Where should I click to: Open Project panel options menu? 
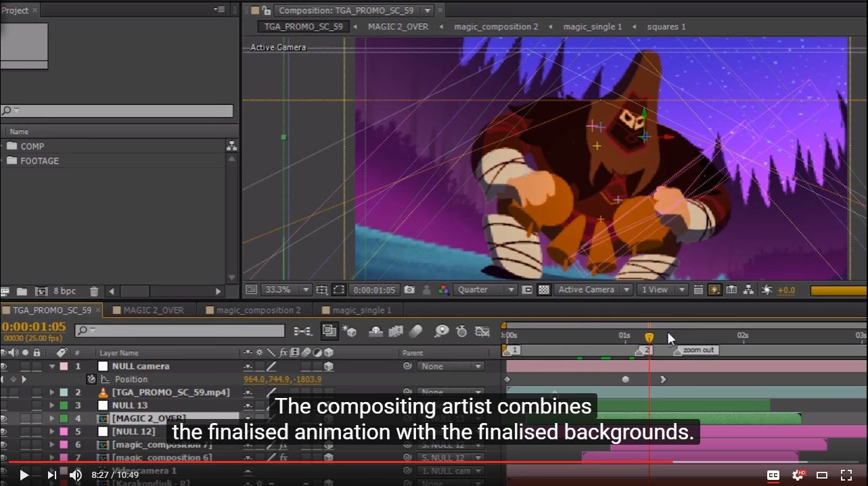pos(219,9)
